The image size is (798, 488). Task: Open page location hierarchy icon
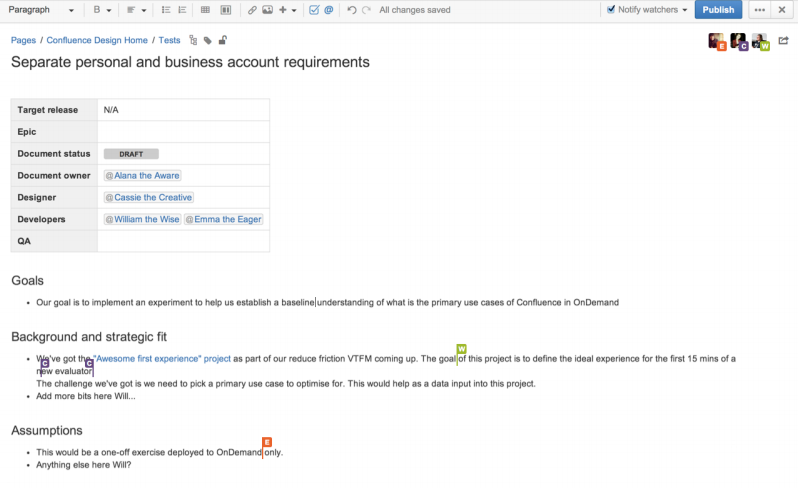click(x=193, y=40)
